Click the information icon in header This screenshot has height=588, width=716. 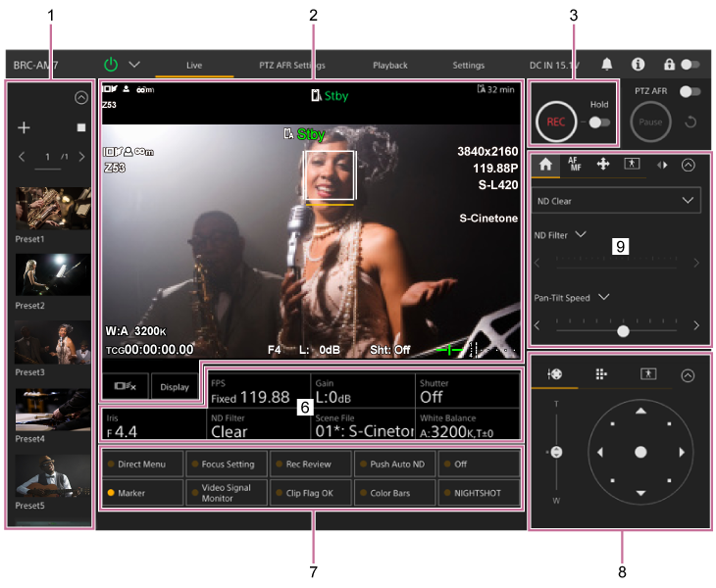(638, 65)
